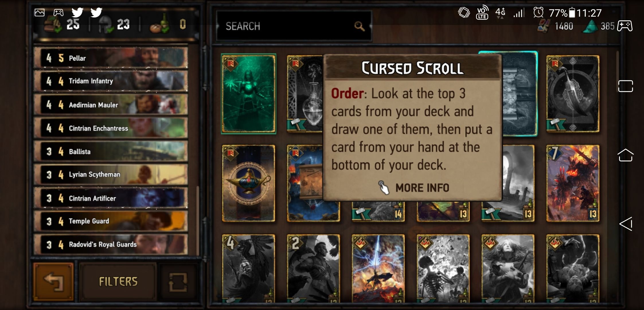Pick the fiery golem card with power 7
644x310 pixels.
click(573, 183)
